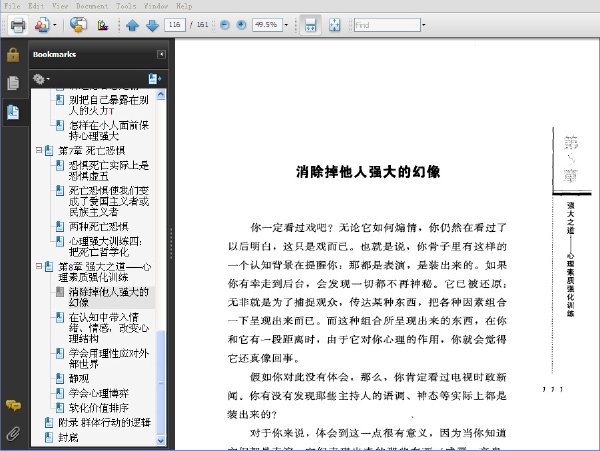Screen dimensions: 600x451
Task: Open the Edit menu
Action: pos(36,6)
